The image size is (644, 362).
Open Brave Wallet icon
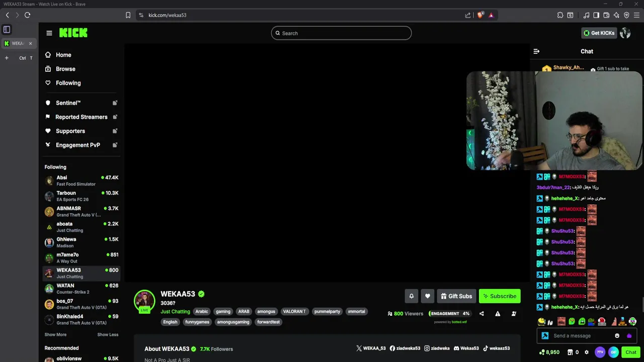click(x=606, y=15)
